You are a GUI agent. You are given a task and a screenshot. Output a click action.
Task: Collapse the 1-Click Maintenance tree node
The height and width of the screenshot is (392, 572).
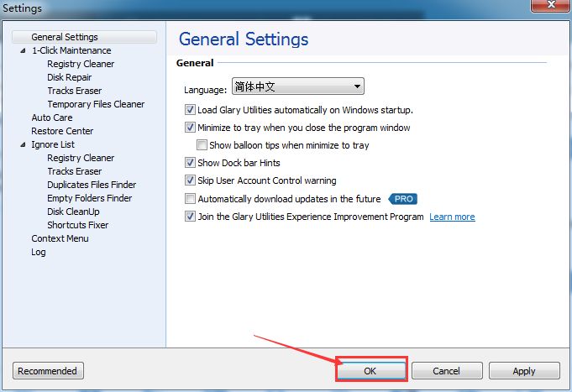pos(23,50)
